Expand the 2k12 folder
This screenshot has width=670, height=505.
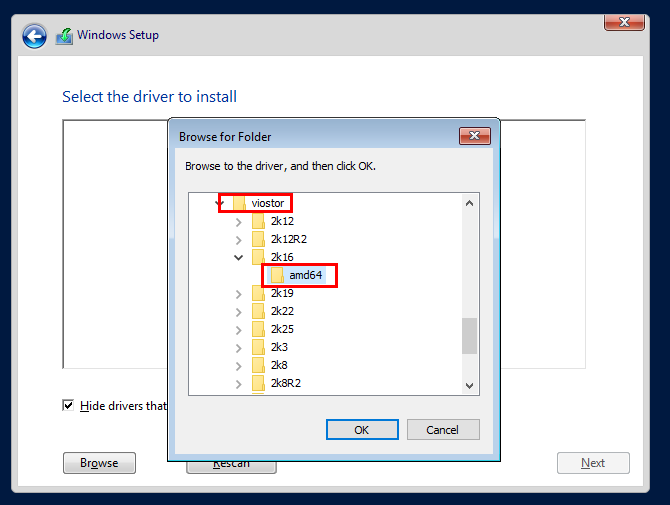click(238, 222)
